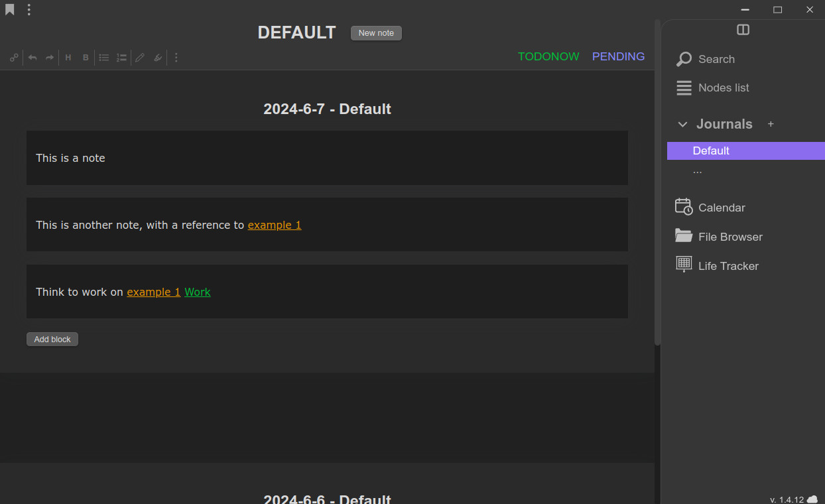Select the pencil text color tool
This screenshot has width=825, height=504.
click(x=140, y=58)
